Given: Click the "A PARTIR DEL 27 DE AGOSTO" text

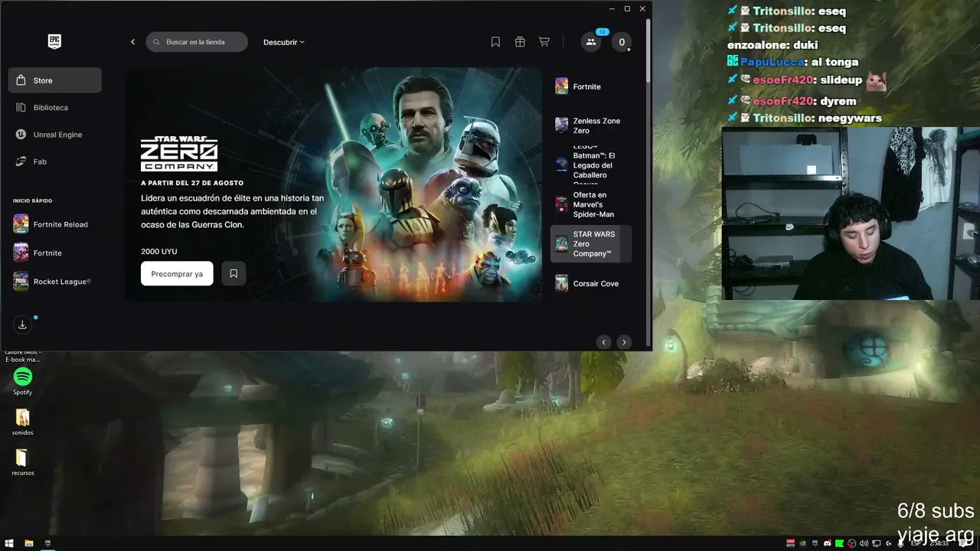Looking at the screenshot, I should tap(192, 183).
